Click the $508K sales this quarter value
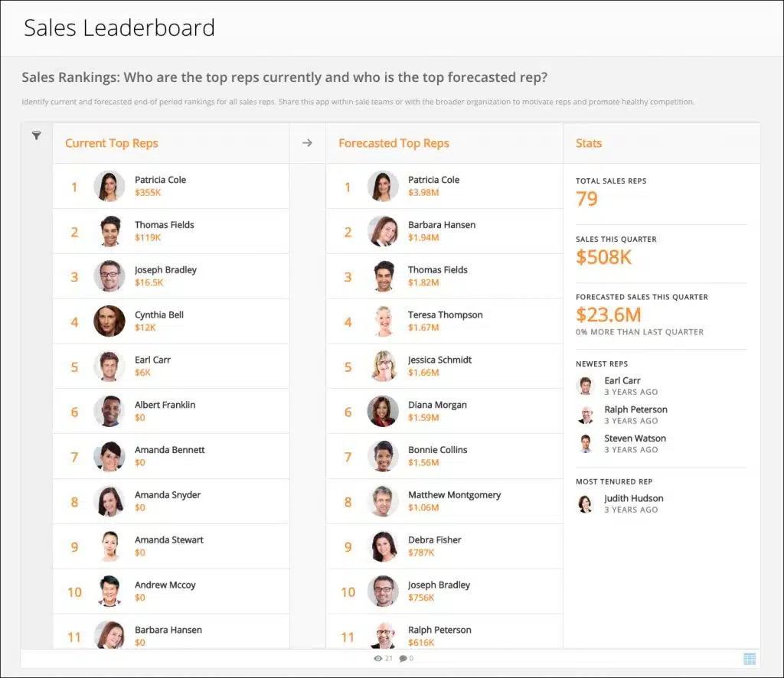Image resolution: width=784 pixels, height=678 pixels. coord(604,257)
